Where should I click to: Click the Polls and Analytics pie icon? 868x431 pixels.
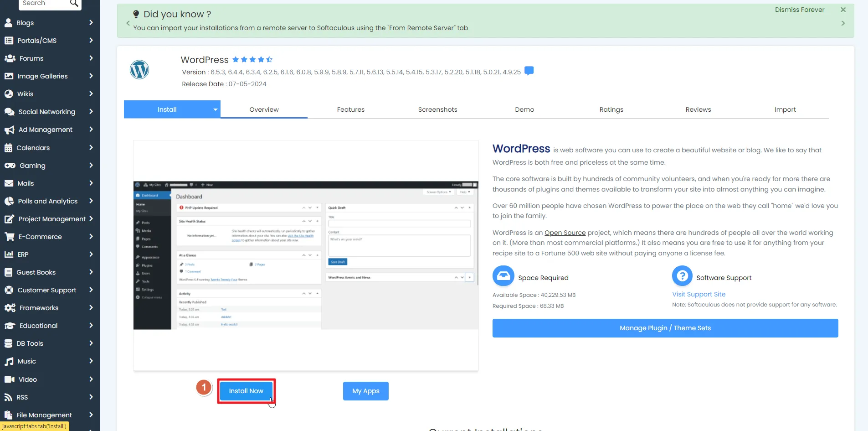pyautogui.click(x=9, y=201)
